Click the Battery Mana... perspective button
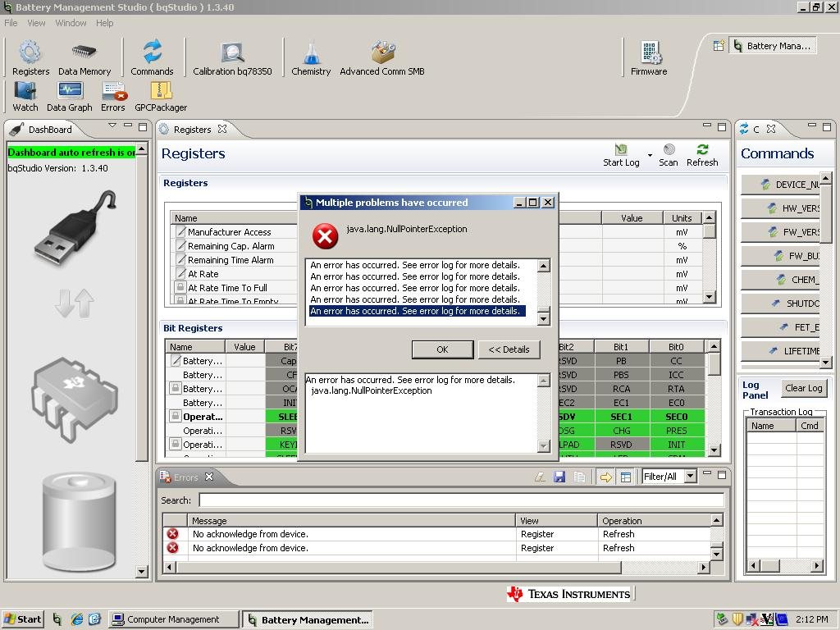This screenshot has width=840, height=630. click(773, 46)
